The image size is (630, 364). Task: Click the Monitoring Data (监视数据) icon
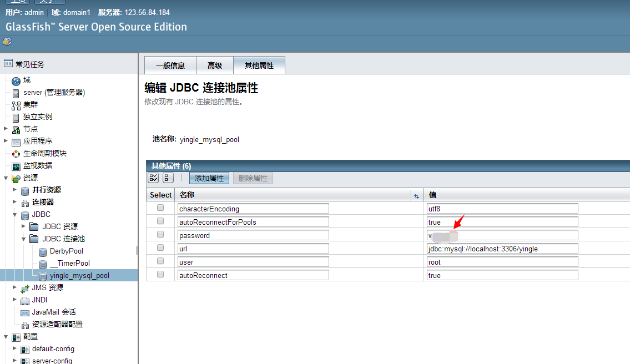pyautogui.click(x=16, y=166)
